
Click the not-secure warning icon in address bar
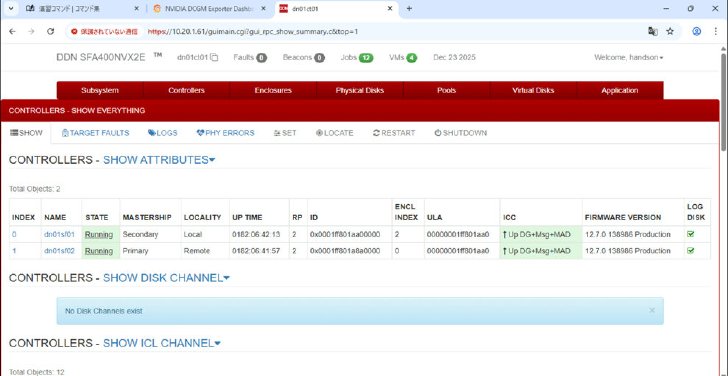[x=74, y=32]
